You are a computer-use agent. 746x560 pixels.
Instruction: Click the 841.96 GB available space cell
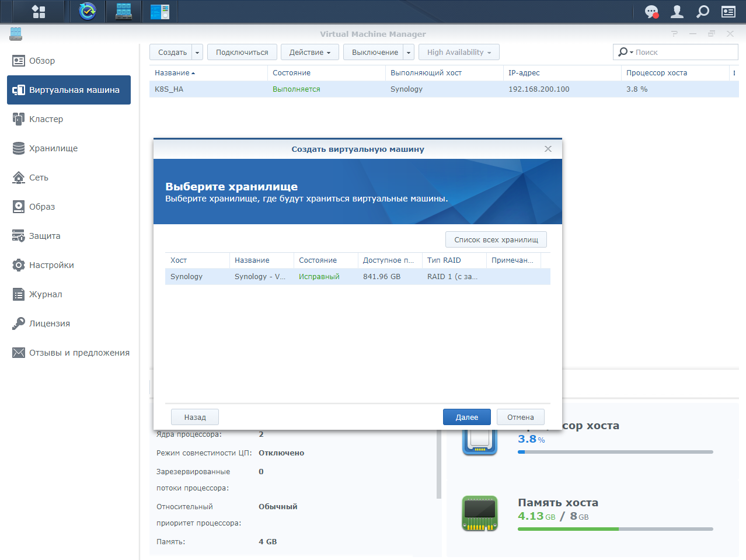(382, 277)
